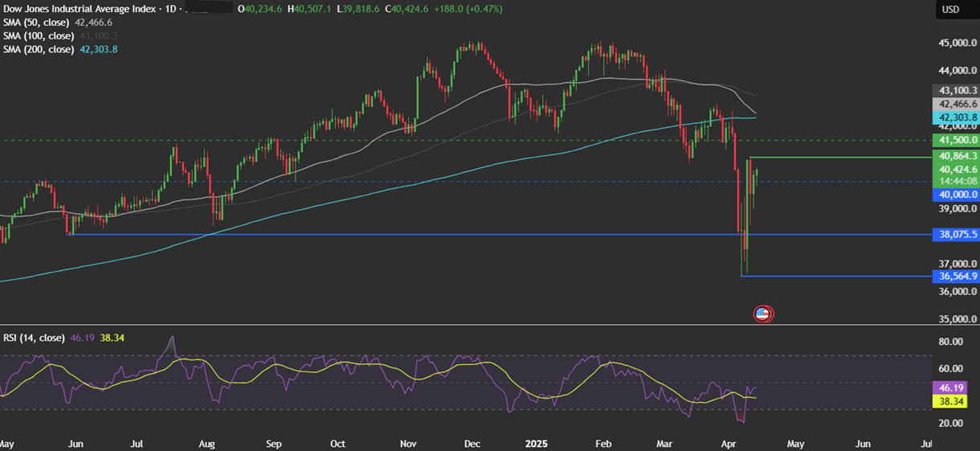
Task: Click the Mar label on time axis
Action: pyautogui.click(x=664, y=444)
